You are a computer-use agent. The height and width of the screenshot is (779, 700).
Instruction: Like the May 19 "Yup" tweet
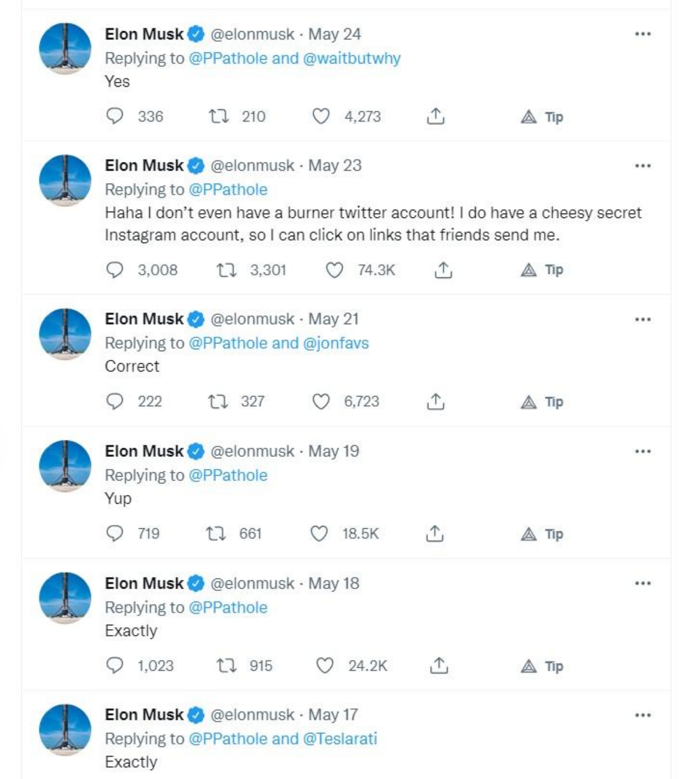[x=319, y=533]
